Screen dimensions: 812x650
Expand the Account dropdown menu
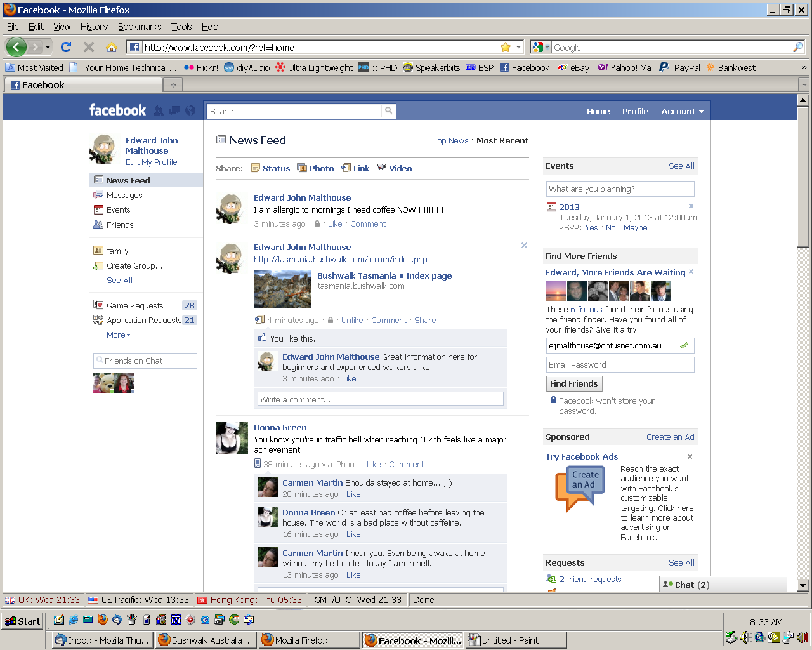682,111
